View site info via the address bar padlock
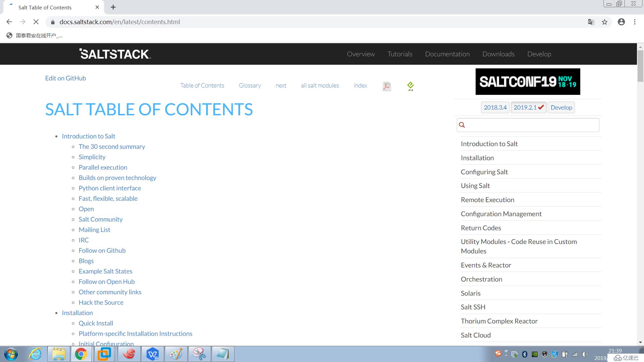 tap(53, 22)
